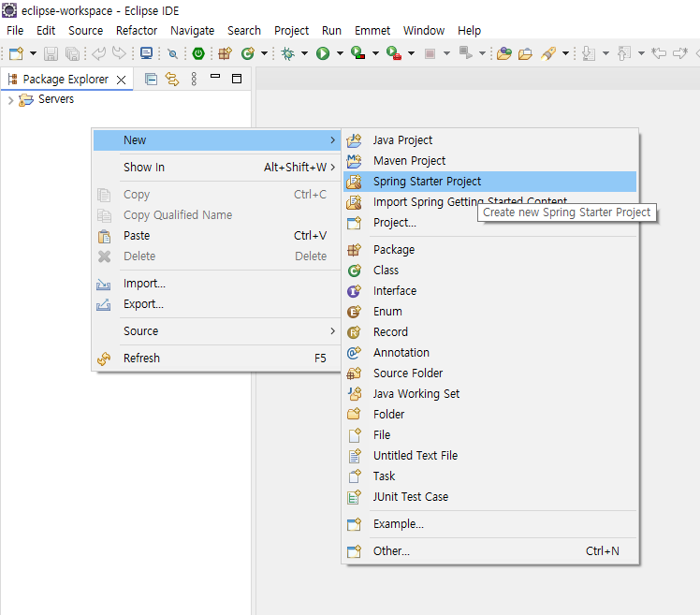Select the Package Explorer tab
This screenshot has width=700, height=615.
[66, 79]
